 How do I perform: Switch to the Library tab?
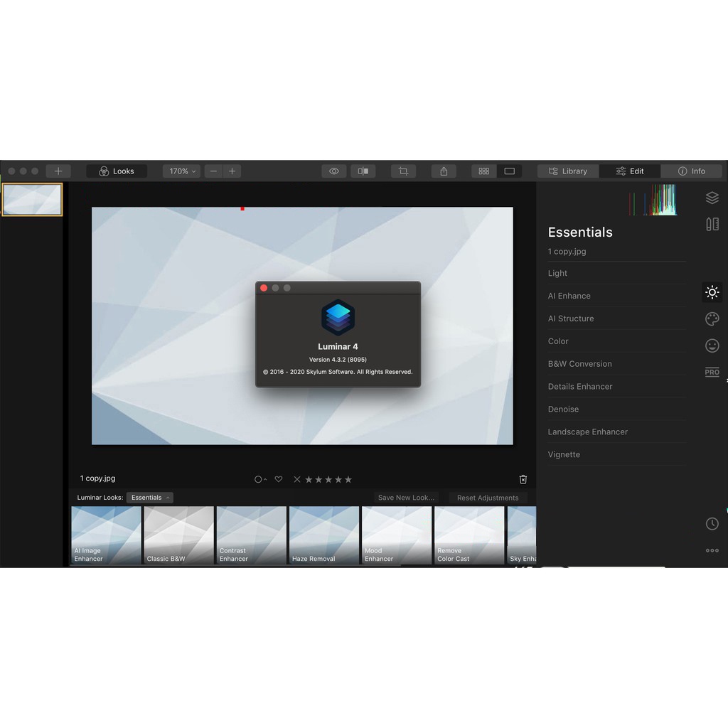point(568,171)
